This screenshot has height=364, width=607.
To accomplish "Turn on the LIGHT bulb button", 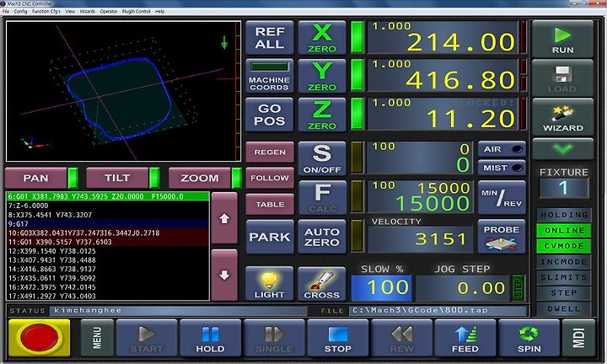I will 270,284.
